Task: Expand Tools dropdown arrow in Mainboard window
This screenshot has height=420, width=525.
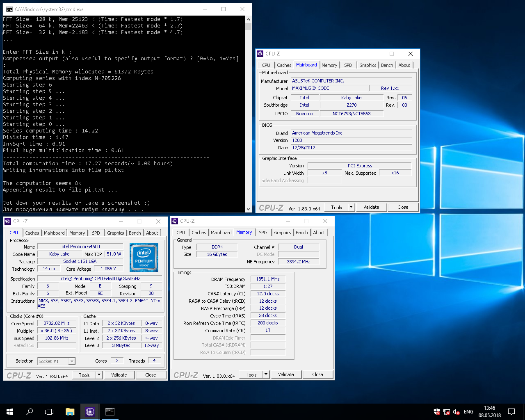Action: [352, 207]
